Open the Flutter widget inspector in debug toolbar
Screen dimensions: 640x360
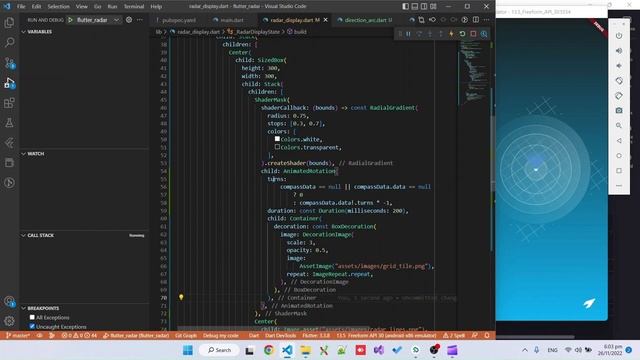point(484,34)
